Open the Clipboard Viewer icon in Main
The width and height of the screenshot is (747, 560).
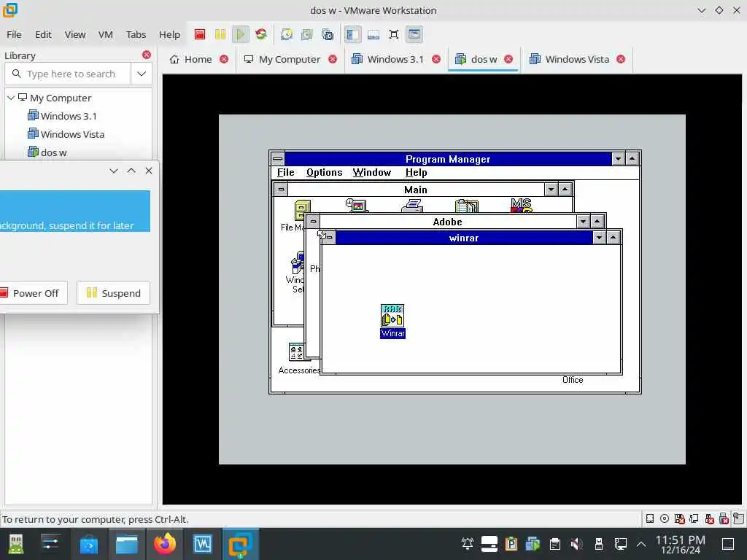[x=466, y=206]
